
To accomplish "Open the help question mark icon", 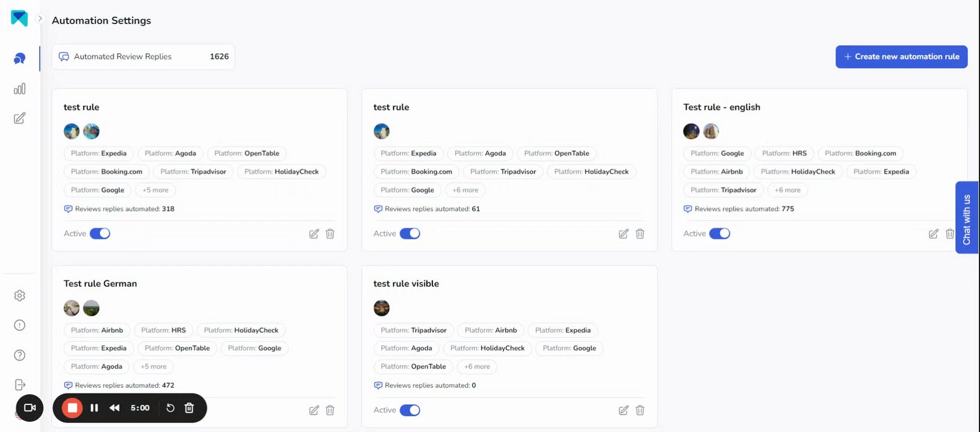I will pyautogui.click(x=20, y=355).
